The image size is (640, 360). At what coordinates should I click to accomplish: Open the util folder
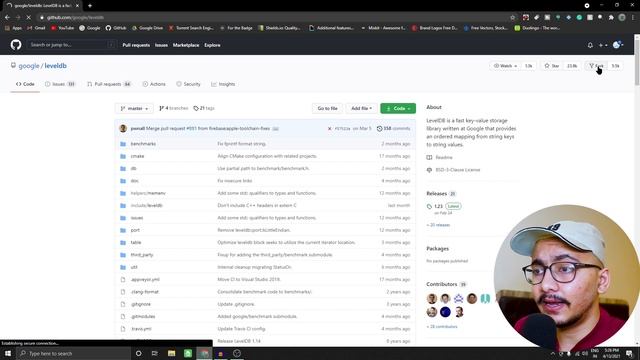point(134,267)
